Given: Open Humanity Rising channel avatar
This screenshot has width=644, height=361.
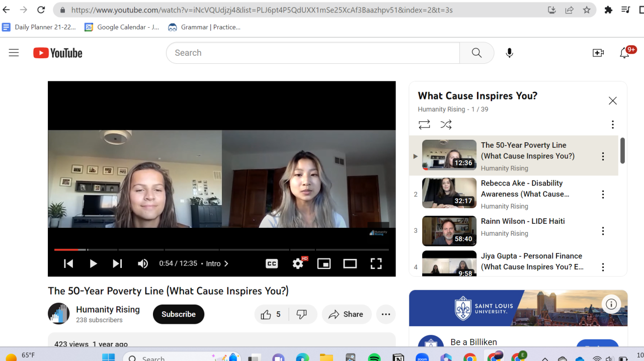Looking at the screenshot, I should pos(59,314).
